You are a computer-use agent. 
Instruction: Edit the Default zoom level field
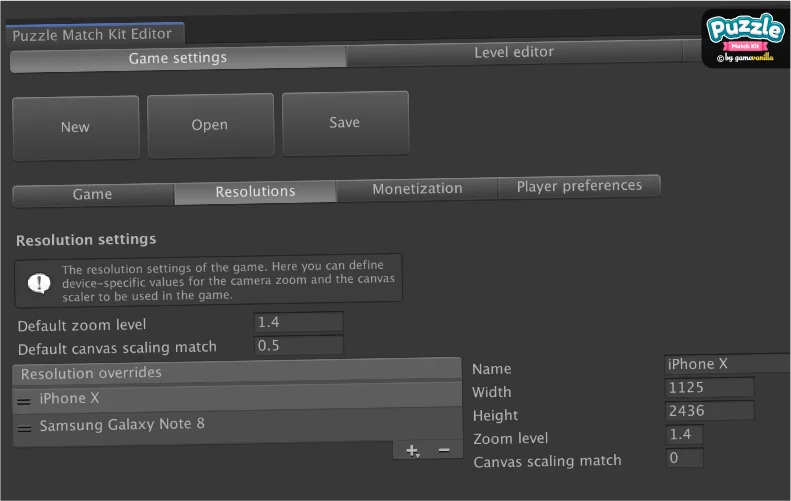pos(299,322)
